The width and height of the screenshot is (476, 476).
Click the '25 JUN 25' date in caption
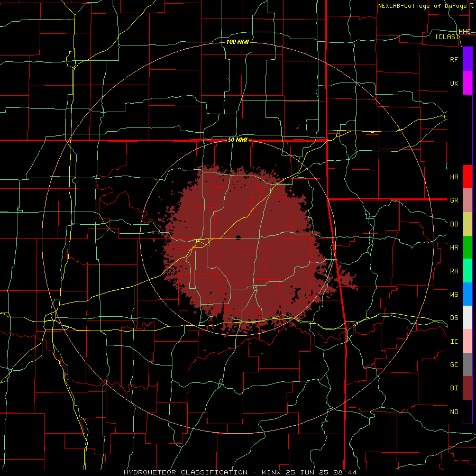coord(308,472)
